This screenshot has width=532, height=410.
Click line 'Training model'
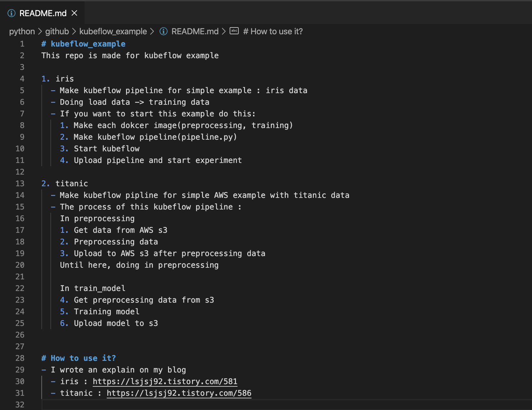point(107,312)
